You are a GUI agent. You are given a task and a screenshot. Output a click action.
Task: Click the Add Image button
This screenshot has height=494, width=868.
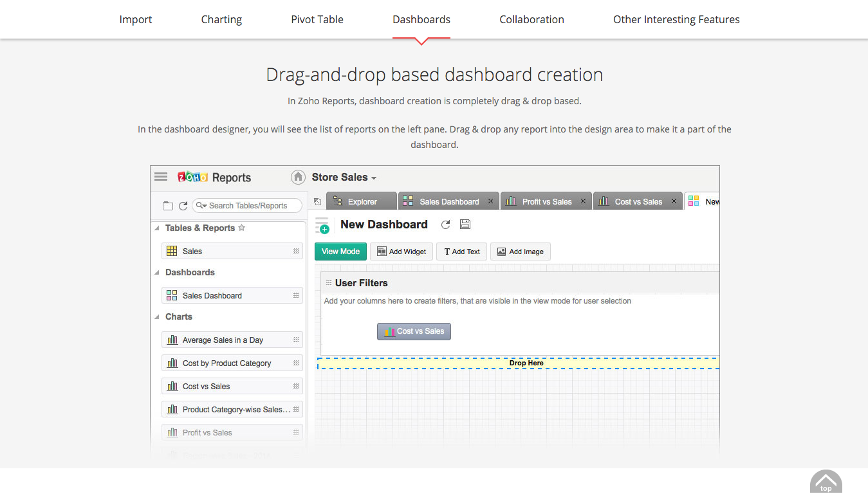click(x=521, y=252)
